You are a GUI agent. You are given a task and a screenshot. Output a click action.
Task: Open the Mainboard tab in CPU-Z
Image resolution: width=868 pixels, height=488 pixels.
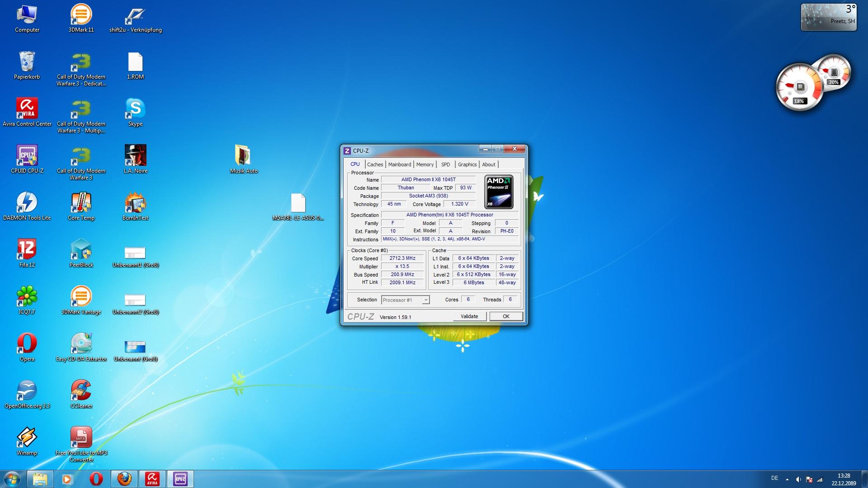click(400, 164)
